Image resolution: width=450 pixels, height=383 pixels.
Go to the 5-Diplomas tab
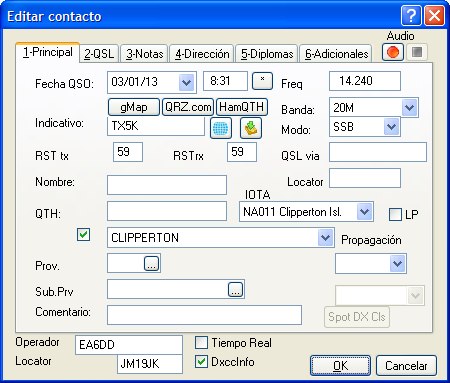point(267,54)
